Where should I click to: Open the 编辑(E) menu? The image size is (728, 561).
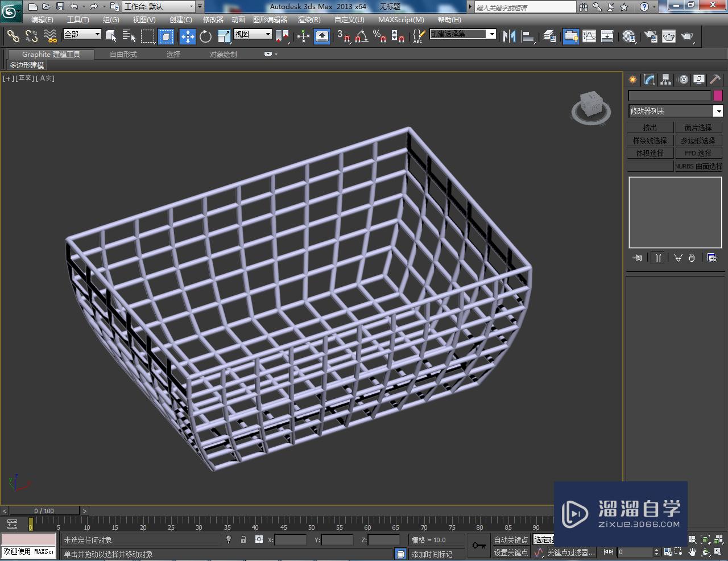(42, 19)
